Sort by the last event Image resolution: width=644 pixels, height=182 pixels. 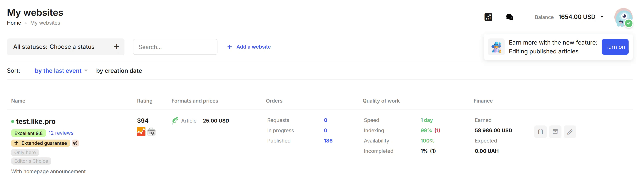click(x=58, y=71)
